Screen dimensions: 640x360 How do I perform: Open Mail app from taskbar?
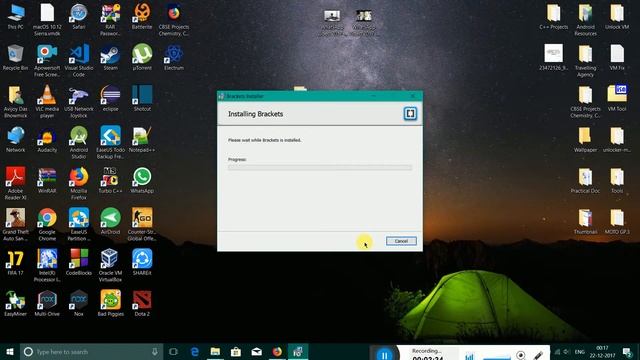click(256, 351)
